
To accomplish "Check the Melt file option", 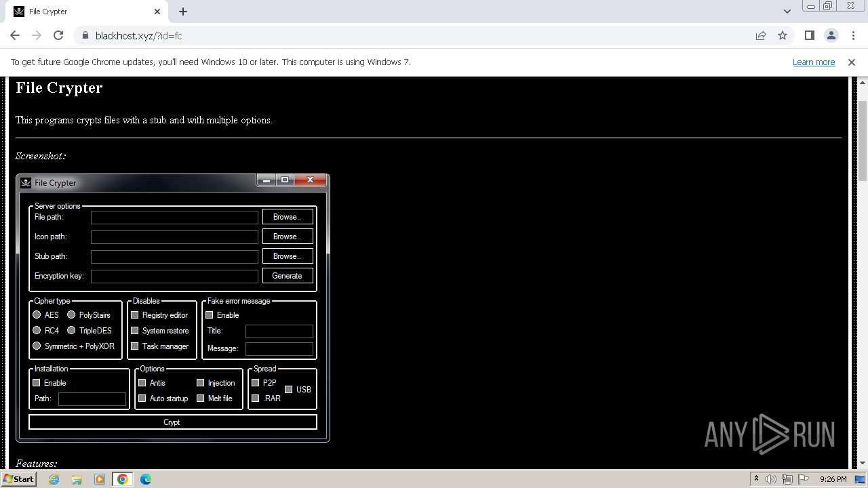I will 200,398.
